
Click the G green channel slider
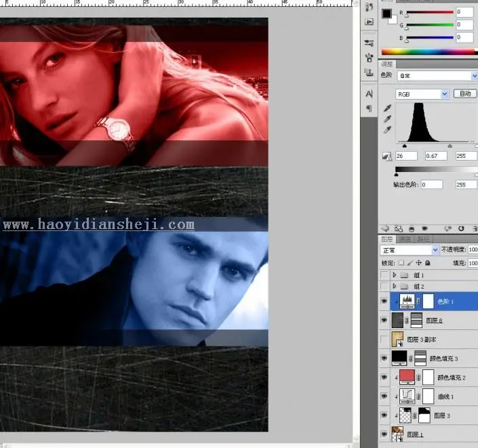coord(430,25)
